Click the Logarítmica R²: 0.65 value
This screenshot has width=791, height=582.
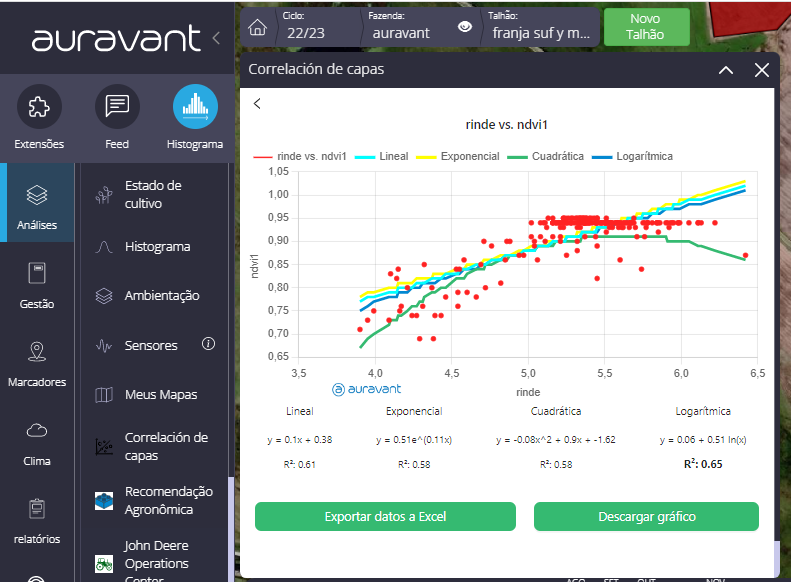pos(703,464)
